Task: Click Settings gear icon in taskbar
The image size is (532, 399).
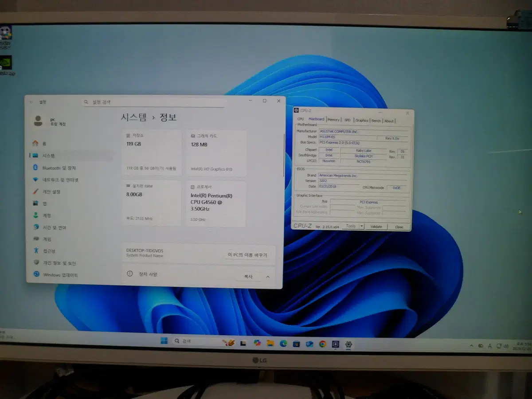Action: tap(348, 344)
